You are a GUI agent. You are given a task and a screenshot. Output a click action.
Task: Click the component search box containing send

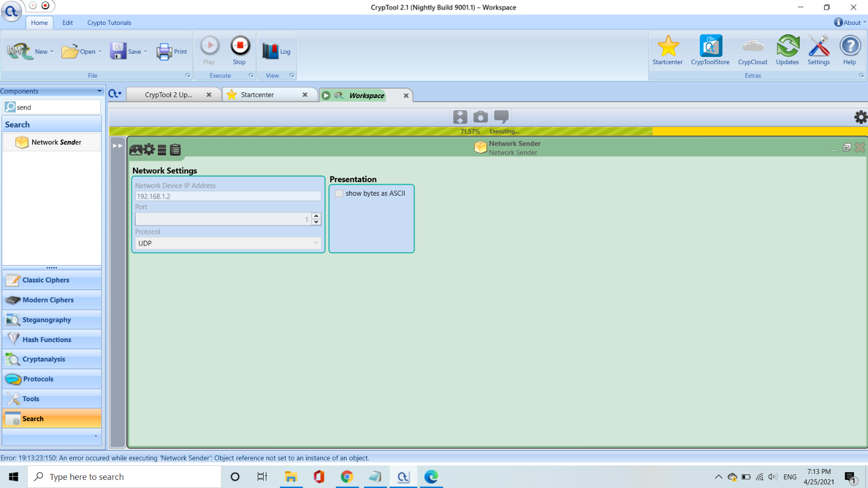(52, 107)
